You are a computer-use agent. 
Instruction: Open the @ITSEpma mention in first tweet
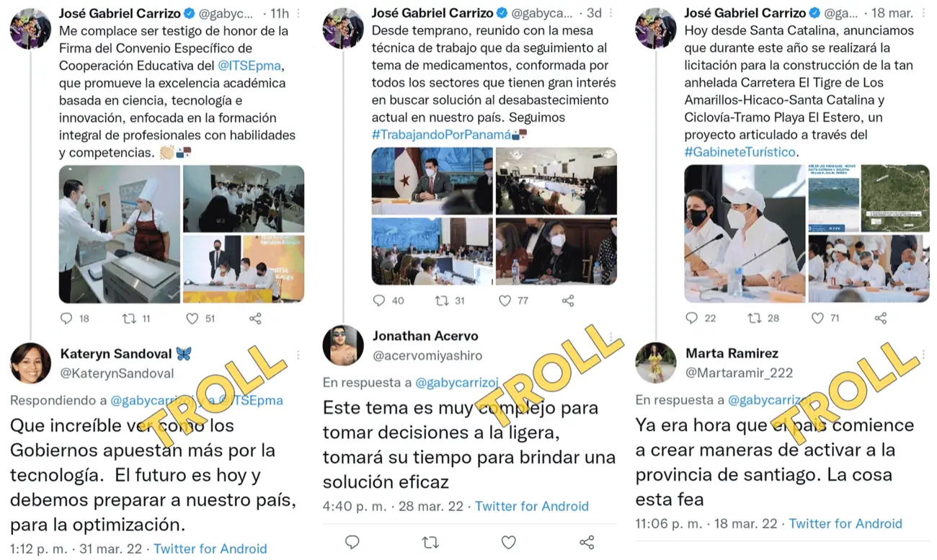(249, 66)
